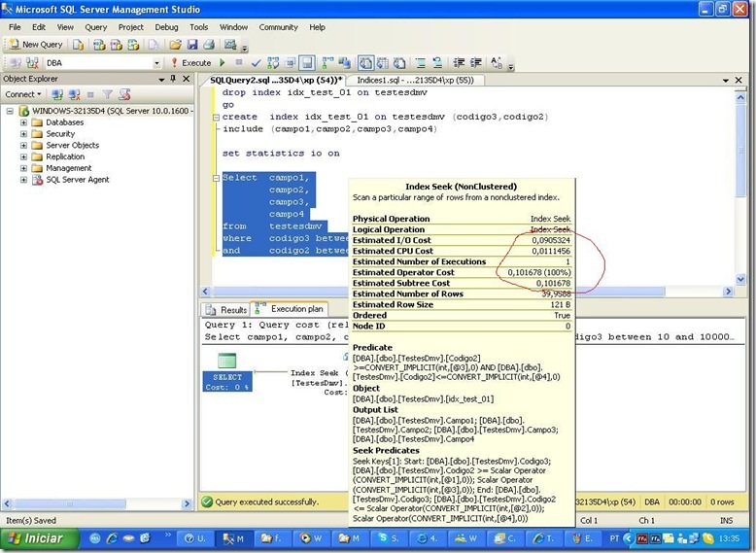Pin the Object Explorer panel with pushpin
756x553 pixels.
click(172, 79)
